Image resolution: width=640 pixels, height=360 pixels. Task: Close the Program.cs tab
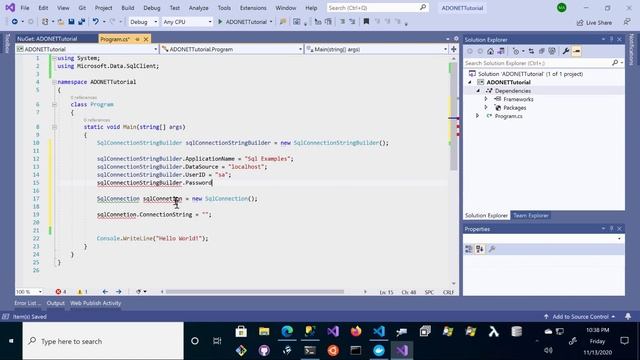(146, 39)
